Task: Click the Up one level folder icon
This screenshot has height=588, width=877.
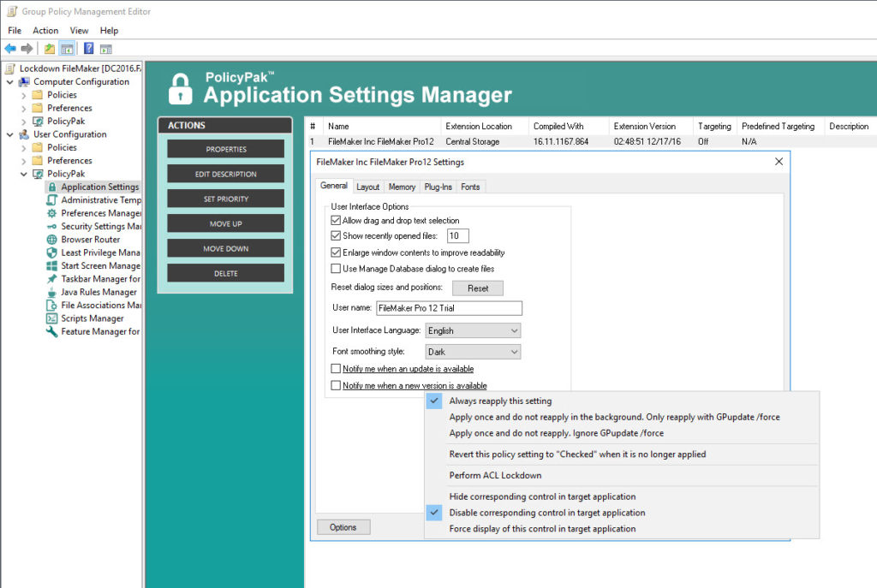Action: coord(49,49)
